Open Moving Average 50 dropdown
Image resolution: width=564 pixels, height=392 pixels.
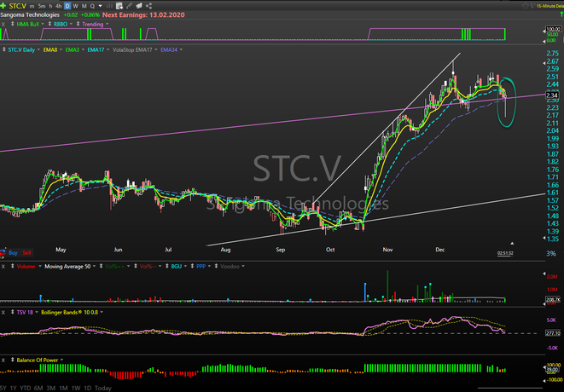click(94, 266)
